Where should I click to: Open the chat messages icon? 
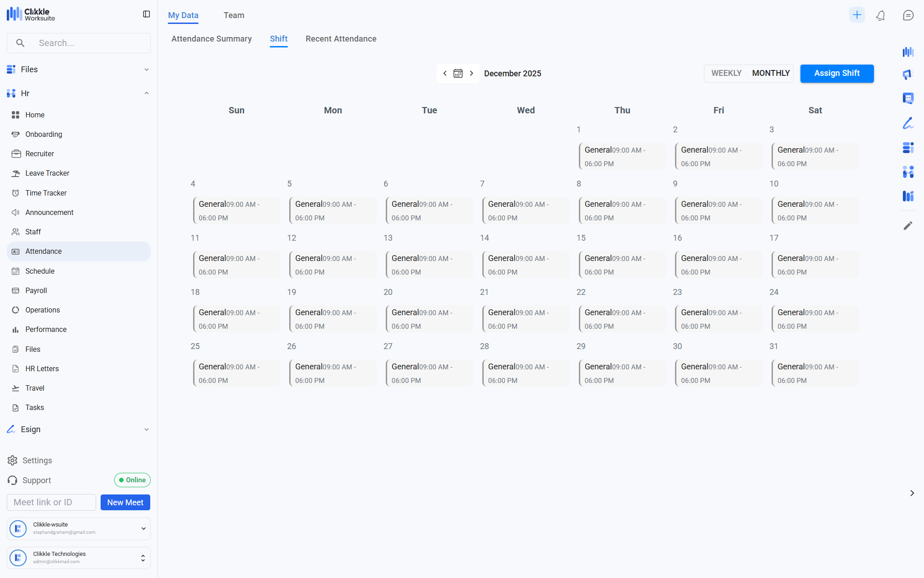(x=908, y=15)
